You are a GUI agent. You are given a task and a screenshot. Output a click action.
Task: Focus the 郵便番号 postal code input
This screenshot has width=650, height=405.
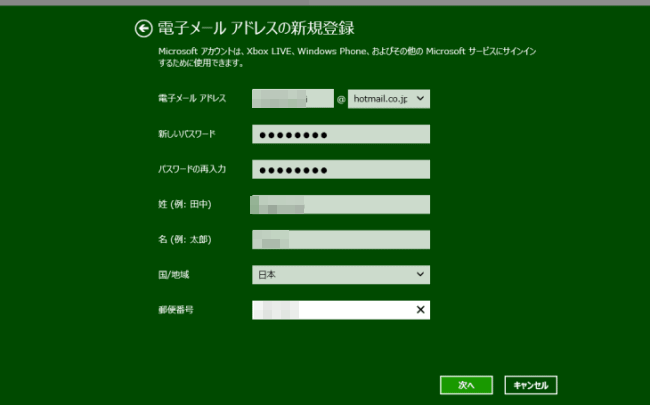coord(330,310)
